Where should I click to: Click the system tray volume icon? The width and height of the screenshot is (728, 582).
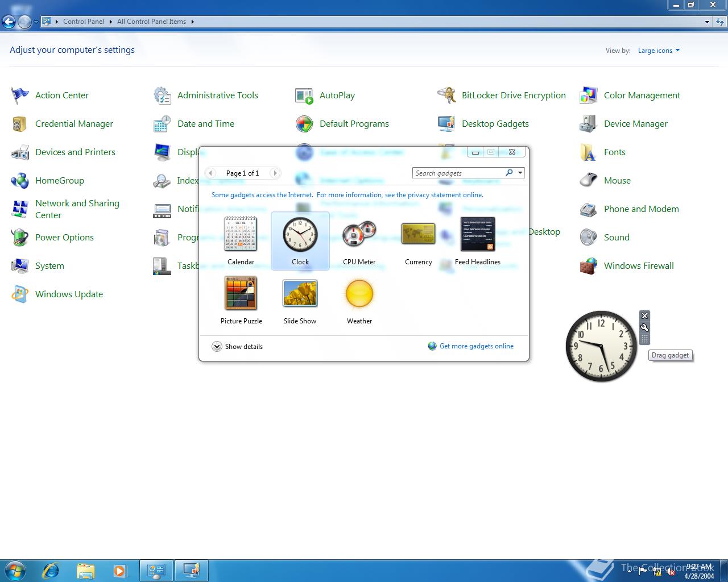tap(671, 572)
